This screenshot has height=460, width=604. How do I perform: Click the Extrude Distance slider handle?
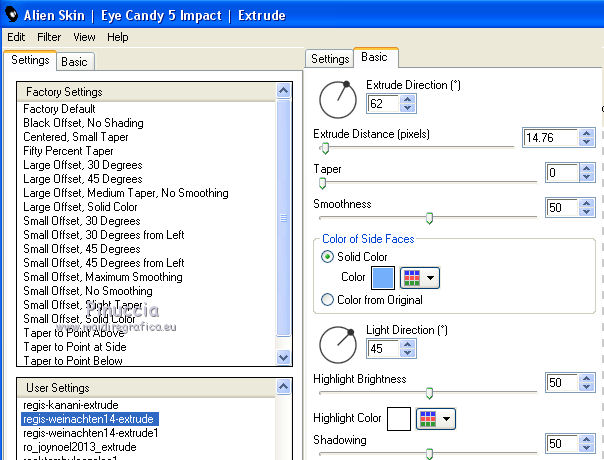point(325,148)
